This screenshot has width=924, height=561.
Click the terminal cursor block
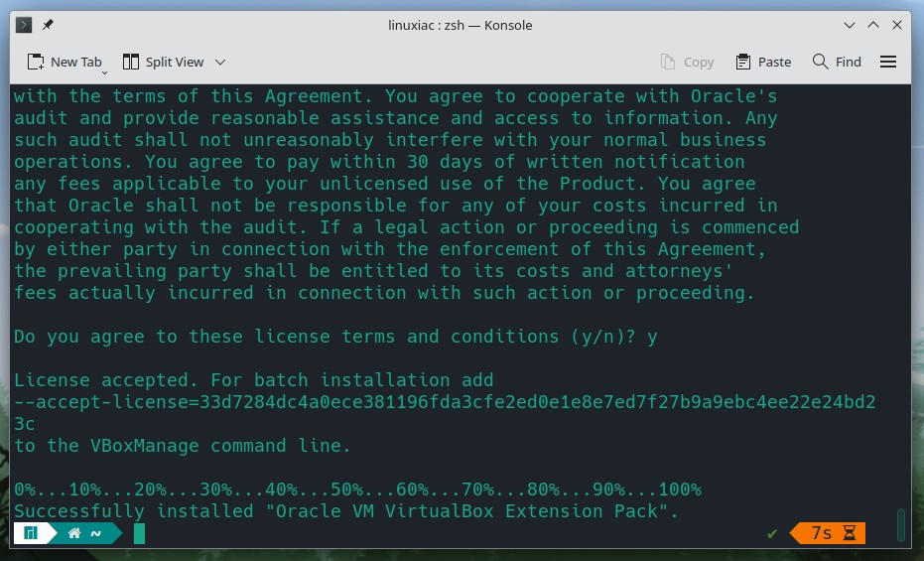(x=139, y=533)
